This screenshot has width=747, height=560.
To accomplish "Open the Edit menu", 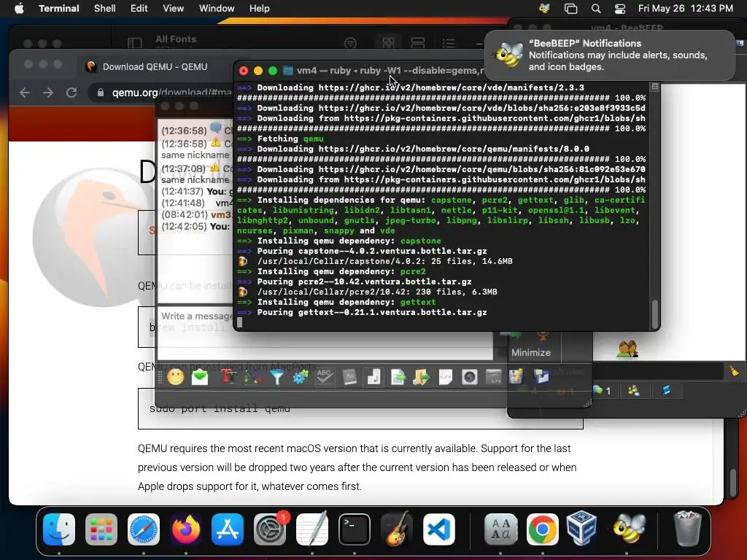I will pos(139,8).
